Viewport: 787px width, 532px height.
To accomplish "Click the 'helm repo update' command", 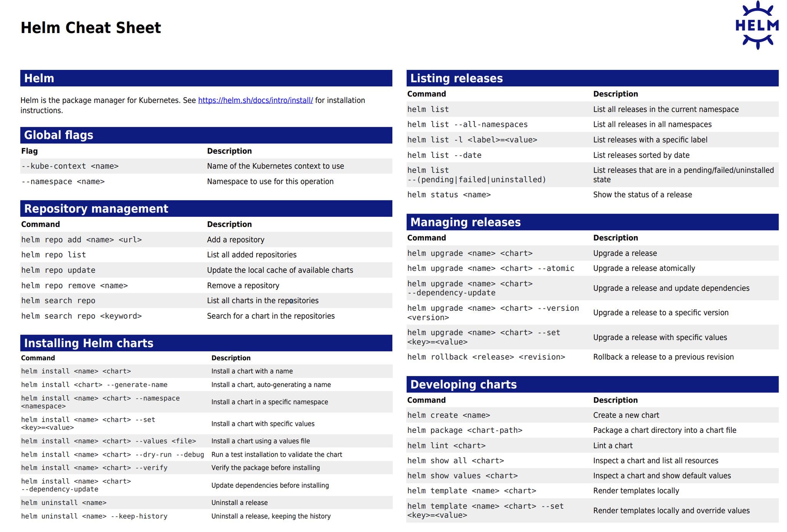I will tap(58, 270).
